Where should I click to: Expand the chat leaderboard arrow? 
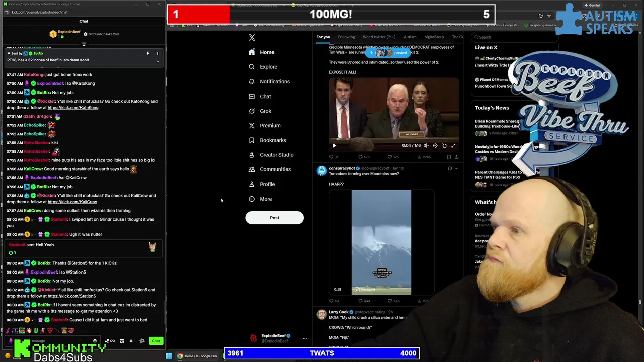84,44
